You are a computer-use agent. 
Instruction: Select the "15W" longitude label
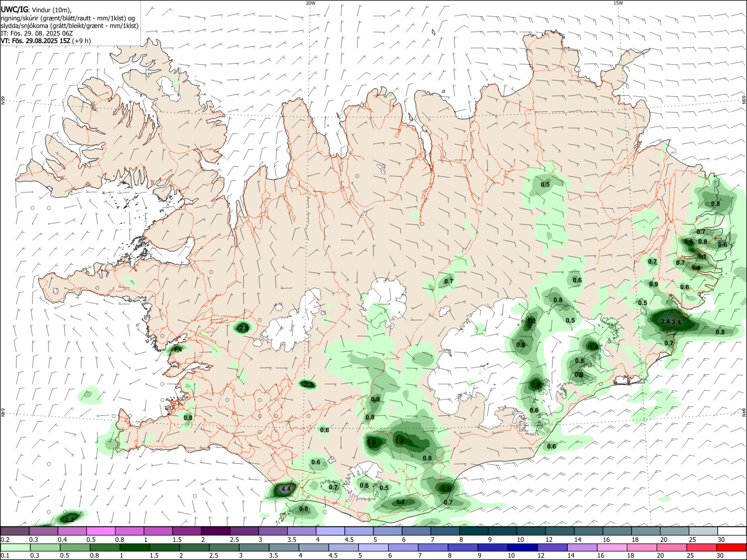[618, 3]
